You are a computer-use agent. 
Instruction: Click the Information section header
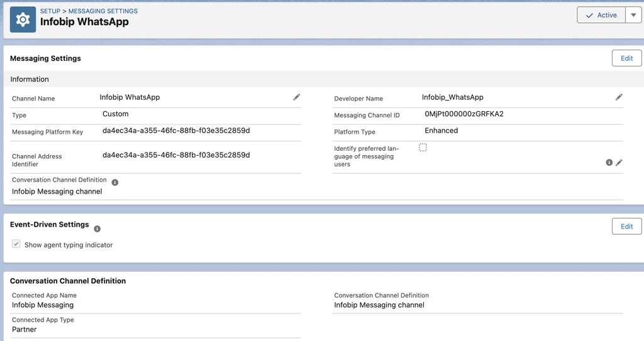30,79
